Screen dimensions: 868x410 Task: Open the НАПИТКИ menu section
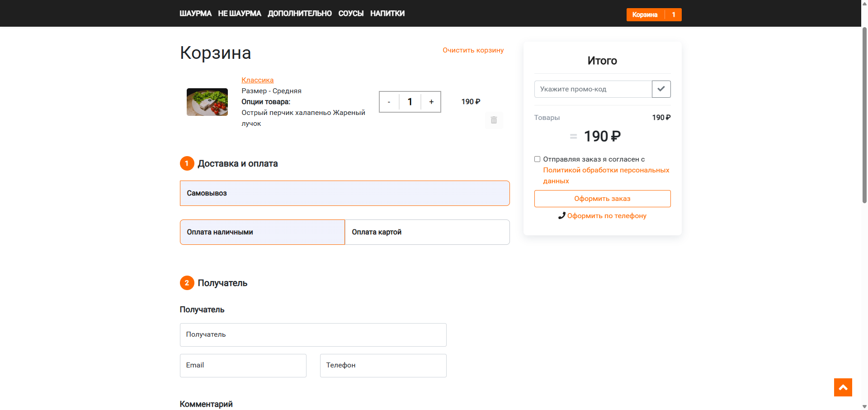pyautogui.click(x=387, y=14)
